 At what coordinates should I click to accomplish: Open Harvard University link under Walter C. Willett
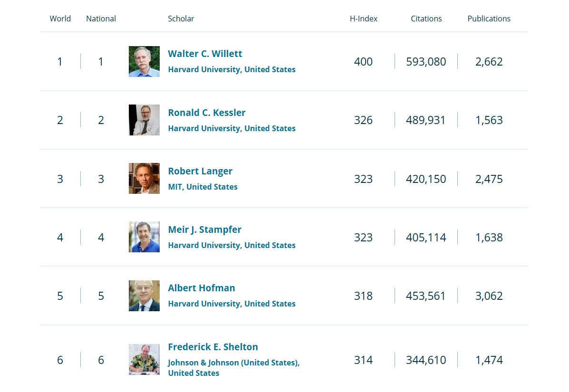[x=231, y=69]
